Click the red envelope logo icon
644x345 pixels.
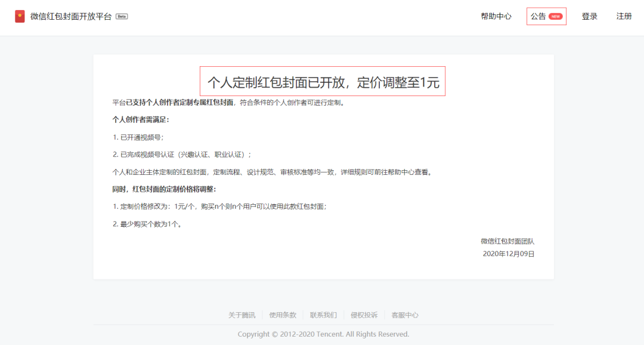click(x=20, y=17)
